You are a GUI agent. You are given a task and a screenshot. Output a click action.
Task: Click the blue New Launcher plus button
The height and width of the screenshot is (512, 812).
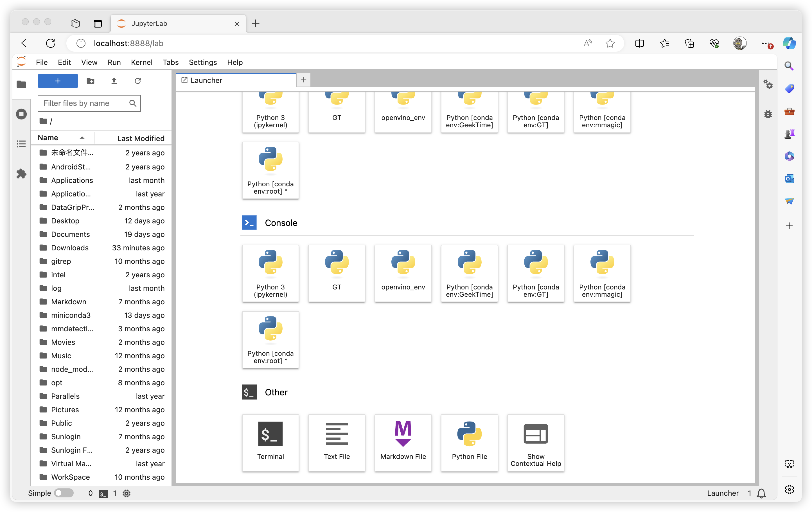58,81
